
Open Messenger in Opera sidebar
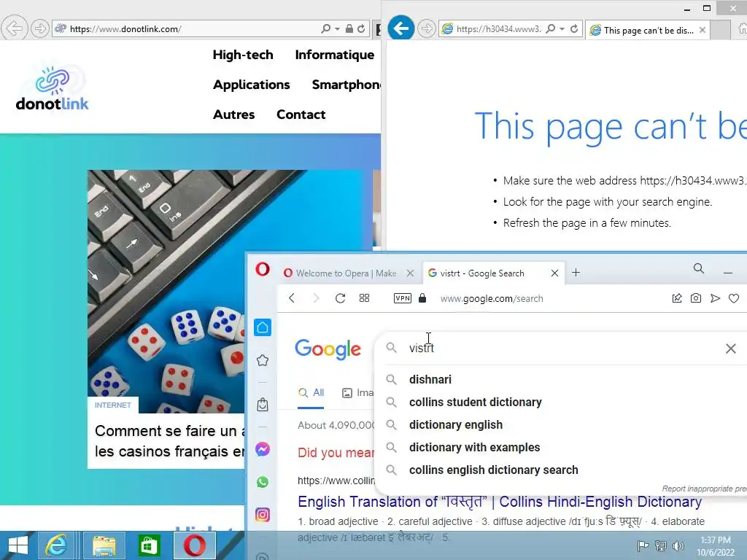pyautogui.click(x=263, y=449)
